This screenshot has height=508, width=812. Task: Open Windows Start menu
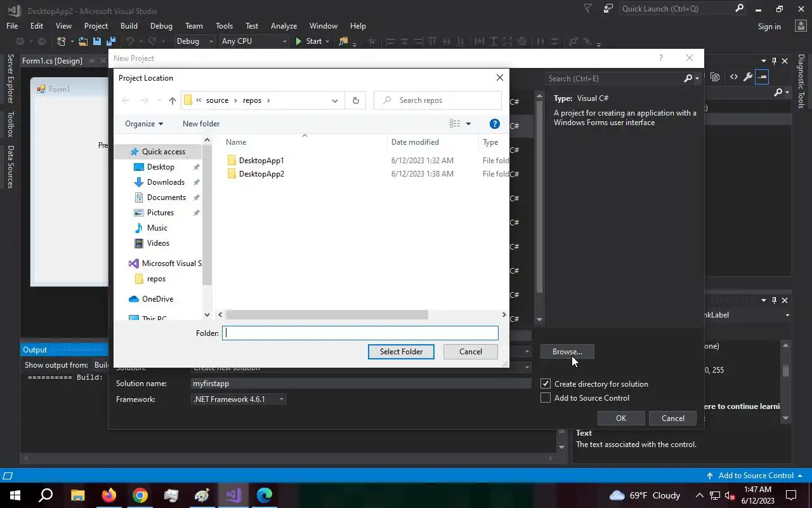15,495
